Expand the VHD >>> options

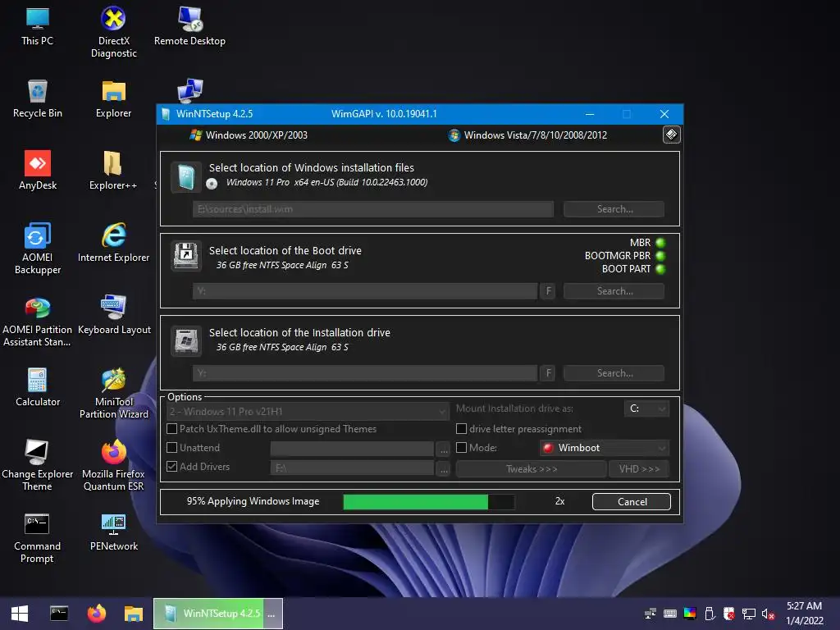point(639,468)
